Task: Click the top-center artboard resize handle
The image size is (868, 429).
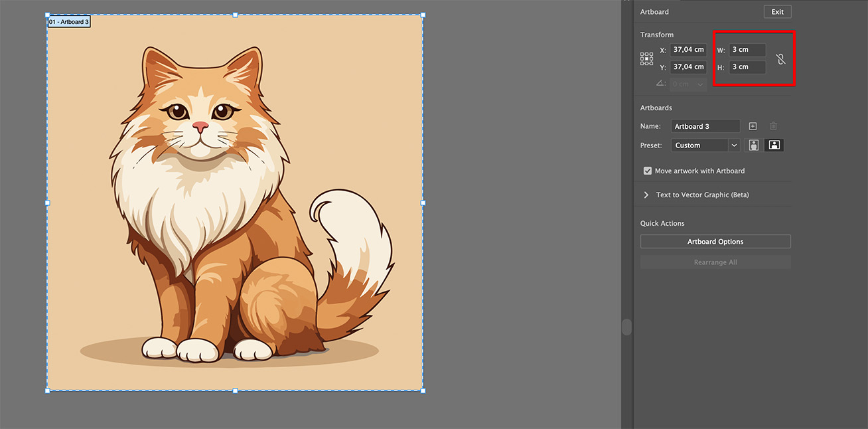Action: point(235,14)
